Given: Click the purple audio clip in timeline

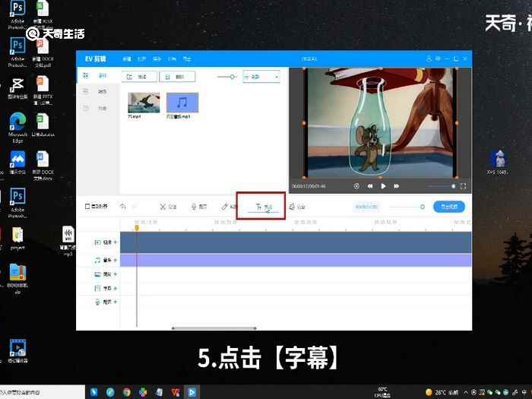Looking at the screenshot, I should pos(296,260).
